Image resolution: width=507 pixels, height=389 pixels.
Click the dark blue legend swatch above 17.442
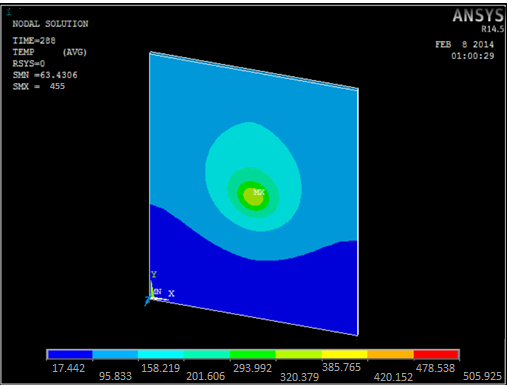tap(70, 354)
